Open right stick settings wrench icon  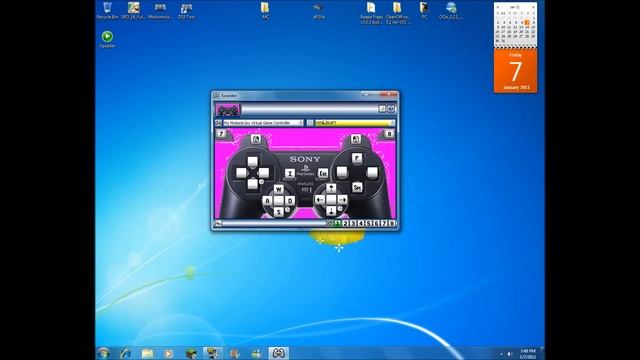[340, 209]
